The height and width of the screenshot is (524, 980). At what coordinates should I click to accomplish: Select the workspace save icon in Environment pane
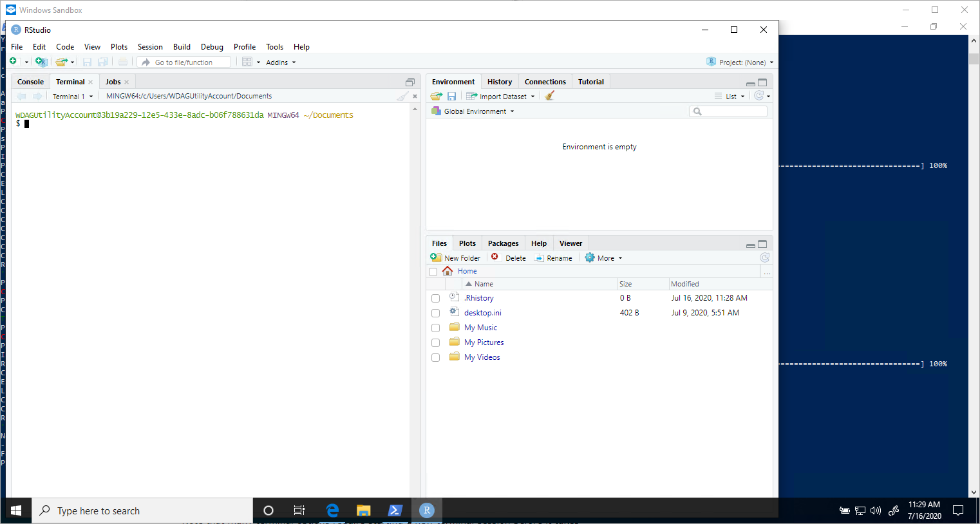coord(451,95)
